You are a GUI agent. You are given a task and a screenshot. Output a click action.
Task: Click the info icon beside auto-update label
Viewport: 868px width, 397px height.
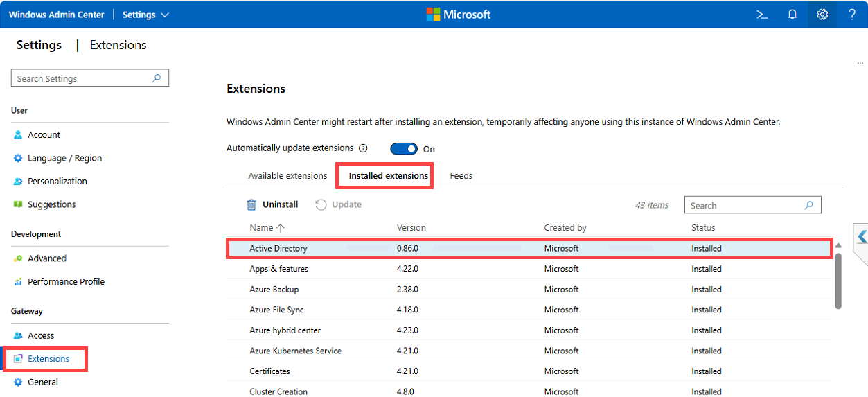click(x=363, y=148)
